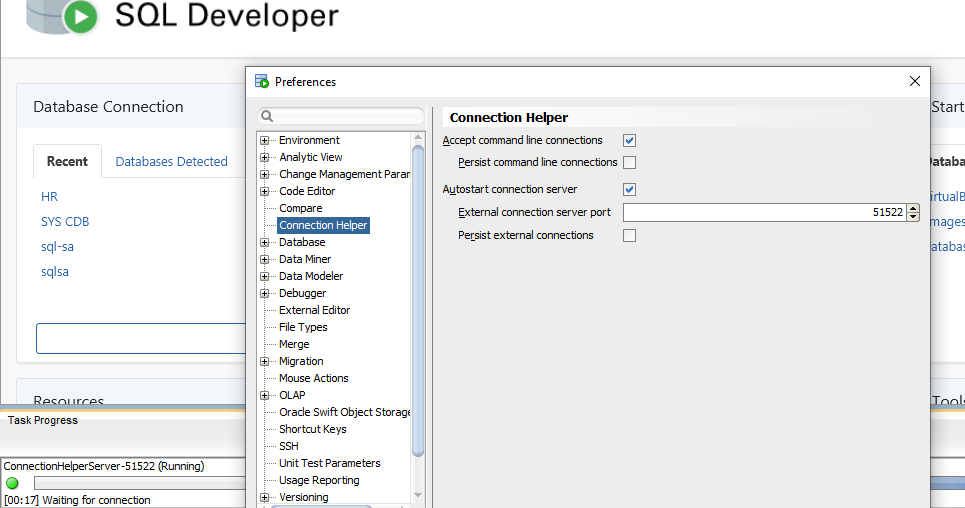Click ConnectionHelperServer-51522 (Running) text
Image resolution: width=965 pixels, height=508 pixels.
coord(103,466)
